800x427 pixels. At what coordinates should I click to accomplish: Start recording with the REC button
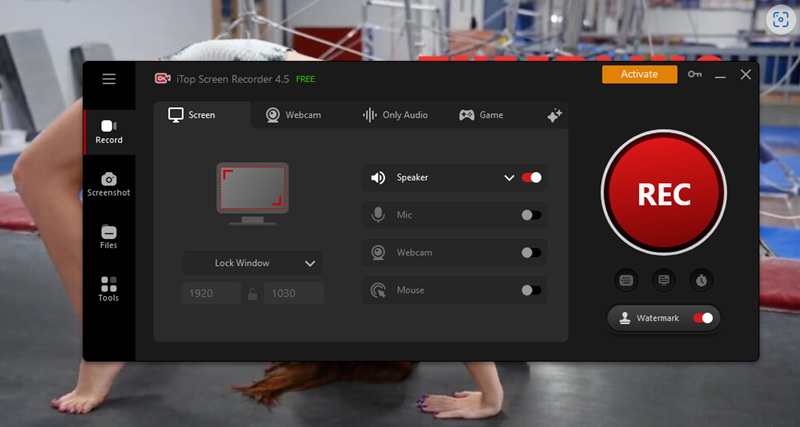(664, 192)
